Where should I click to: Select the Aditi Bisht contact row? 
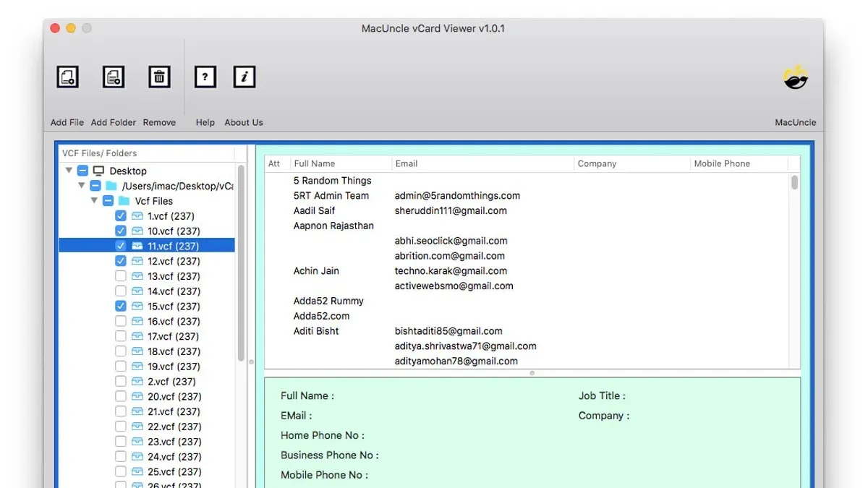[527, 331]
